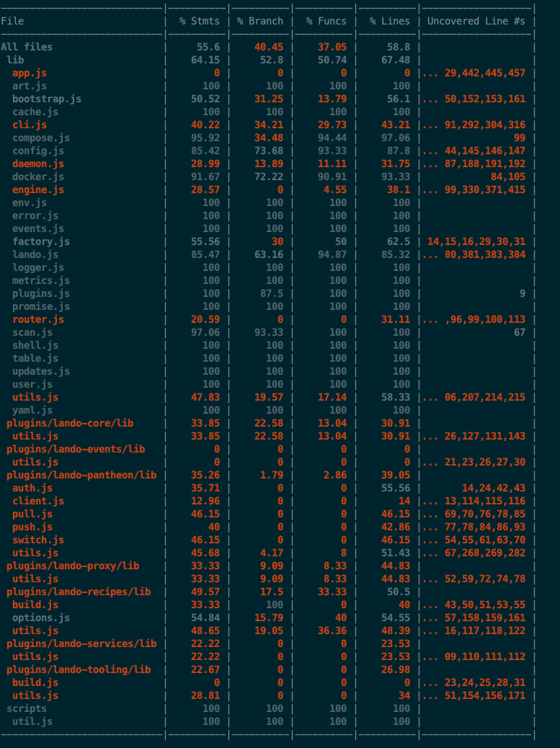Click the 37.05 funcs value for All files

tap(332, 47)
